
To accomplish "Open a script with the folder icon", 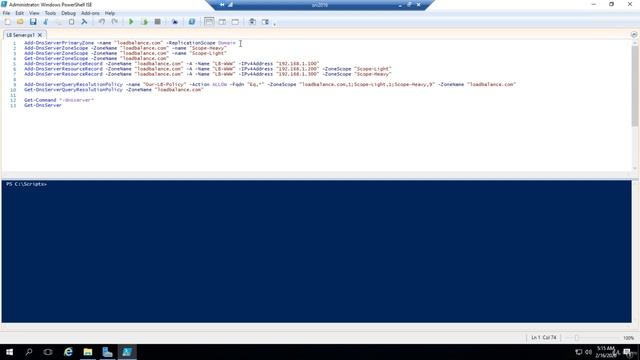I will coord(20,22).
